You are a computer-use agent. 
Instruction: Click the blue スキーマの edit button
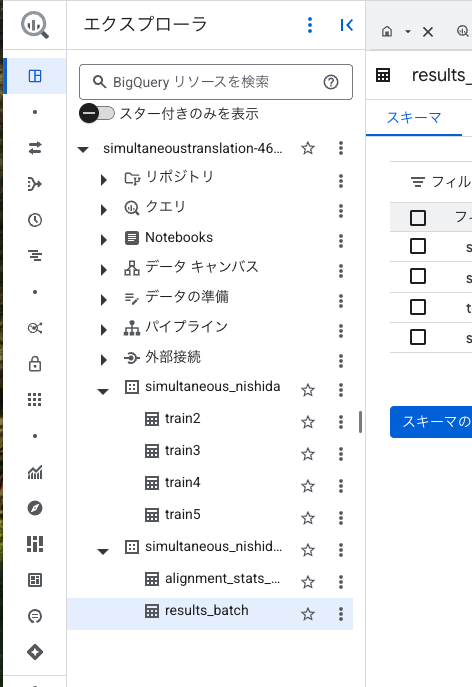pos(431,422)
